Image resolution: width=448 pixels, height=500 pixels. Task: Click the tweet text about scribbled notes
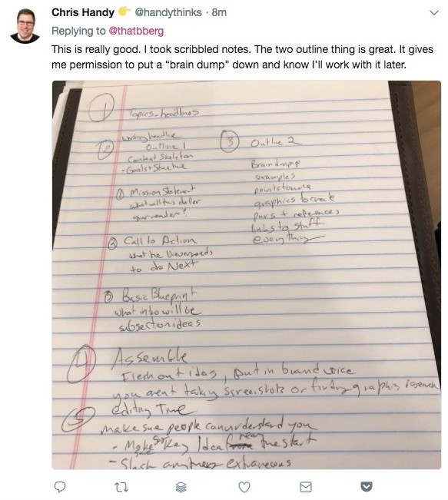point(242,57)
